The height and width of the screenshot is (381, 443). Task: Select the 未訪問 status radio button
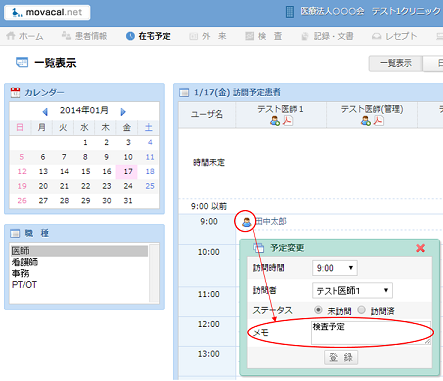(318, 310)
